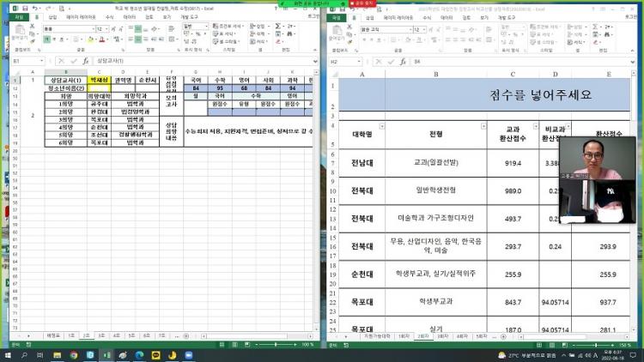Image resolution: width=644 pixels, height=362 pixels.
Task: Switch to the 지원가능대학 sheet tab
Action: pos(377,336)
